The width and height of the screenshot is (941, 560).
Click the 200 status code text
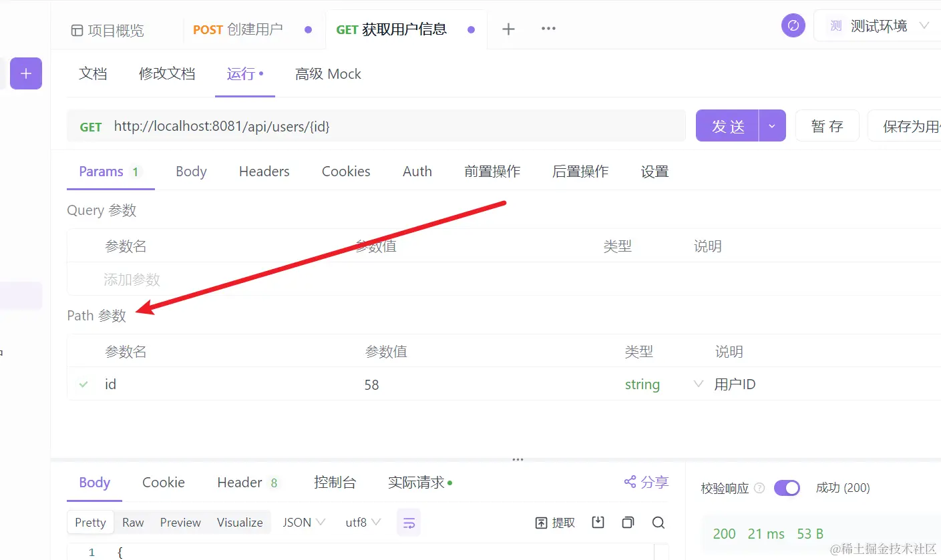tap(724, 534)
